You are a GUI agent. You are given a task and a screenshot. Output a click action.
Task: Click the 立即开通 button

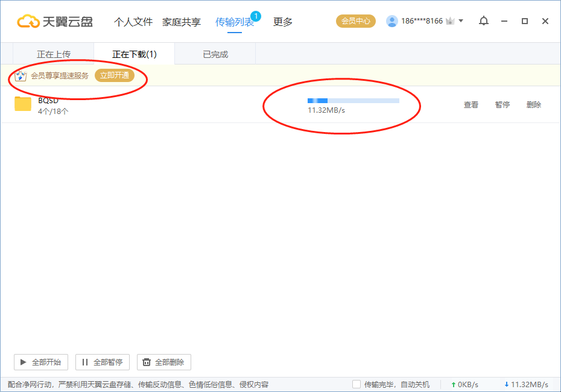click(x=115, y=75)
